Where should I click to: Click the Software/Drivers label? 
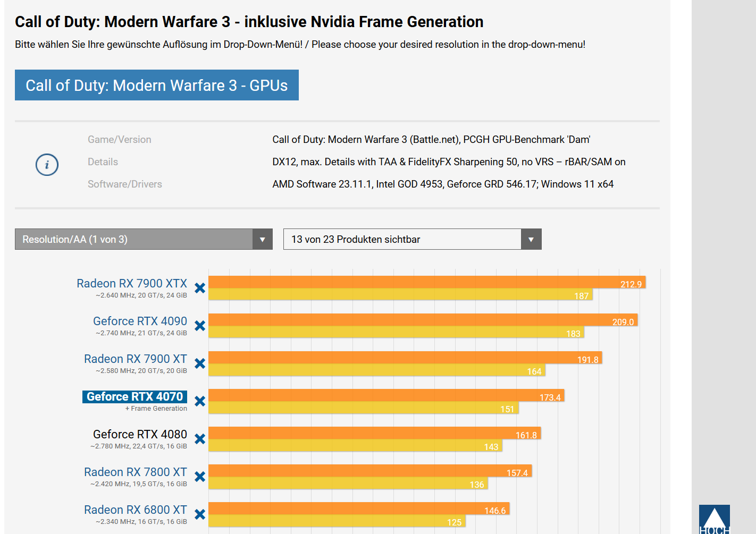(125, 184)
